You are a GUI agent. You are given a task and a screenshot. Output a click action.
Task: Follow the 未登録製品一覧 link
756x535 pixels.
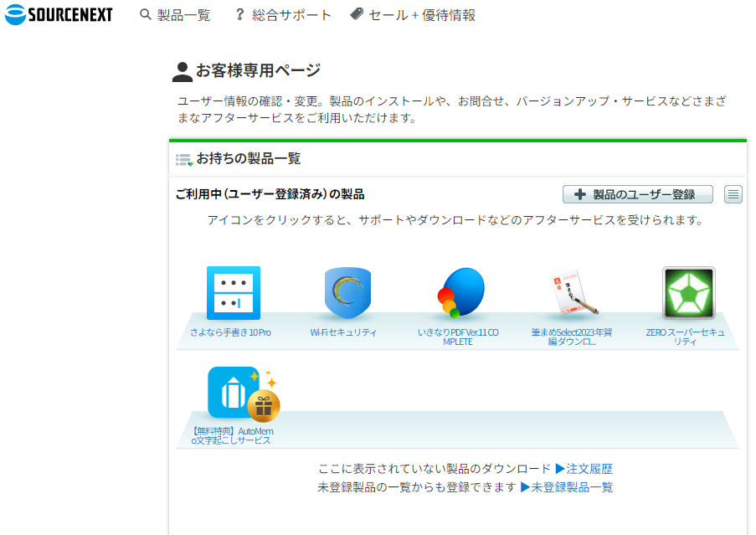click(x=567, y=486)
